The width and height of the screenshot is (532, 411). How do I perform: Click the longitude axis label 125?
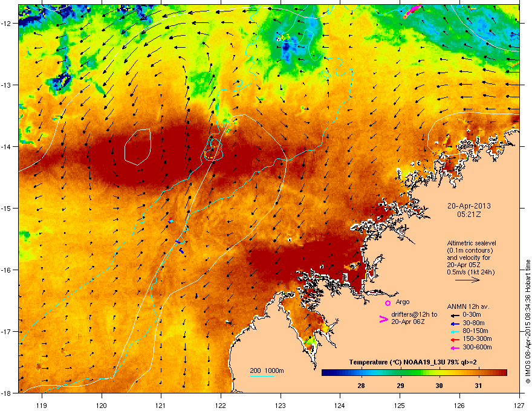tap(400, 405)
